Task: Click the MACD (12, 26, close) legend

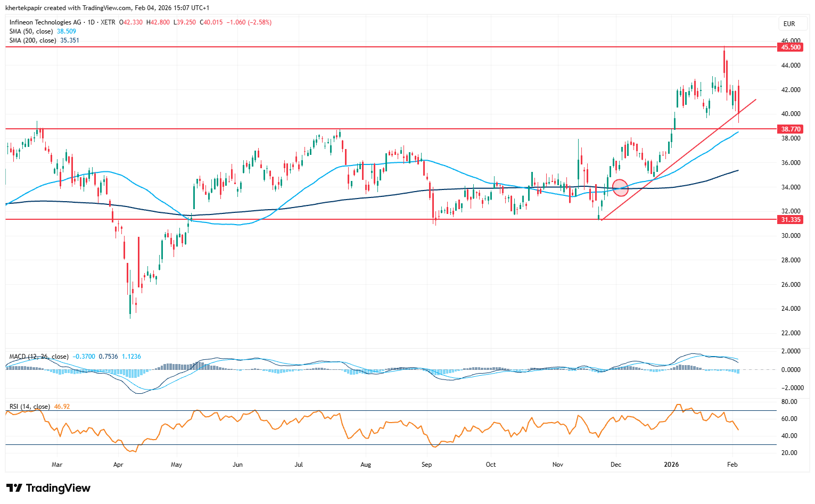Action: (x=38, y=357)
